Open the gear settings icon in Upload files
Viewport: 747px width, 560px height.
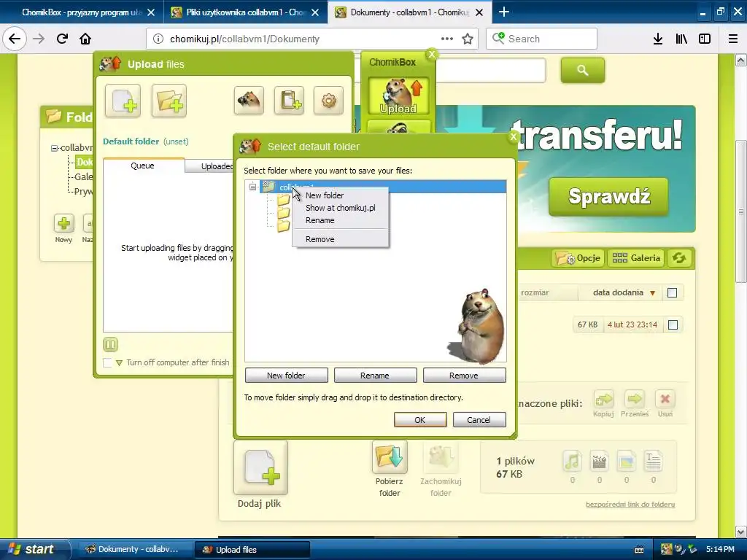click(x=329, y=101)
